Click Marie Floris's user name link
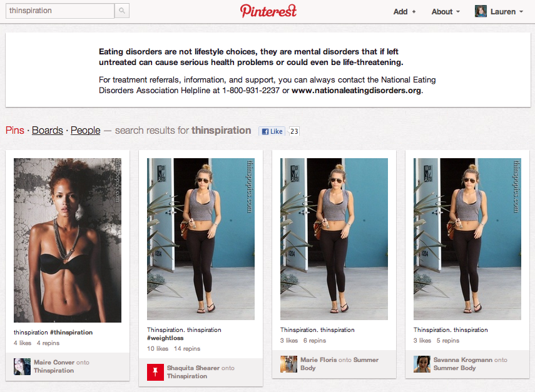The image size is (535, 392). (x=318, y=360)
